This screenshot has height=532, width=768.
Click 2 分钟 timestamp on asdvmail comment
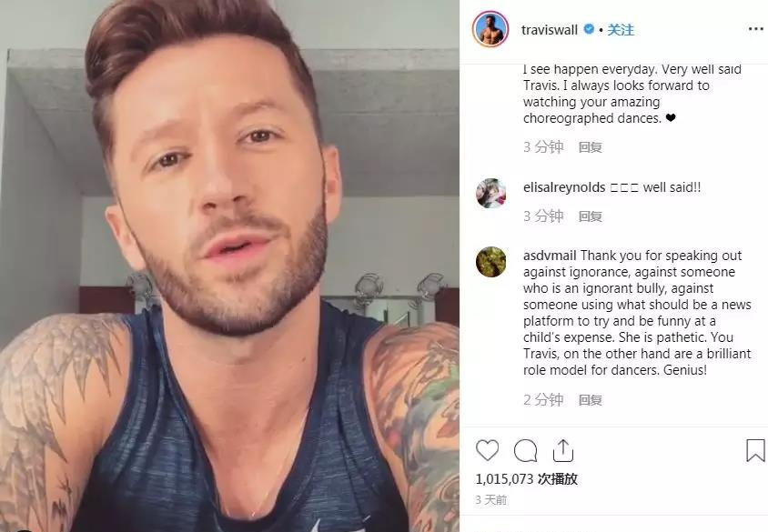[543, 400]
